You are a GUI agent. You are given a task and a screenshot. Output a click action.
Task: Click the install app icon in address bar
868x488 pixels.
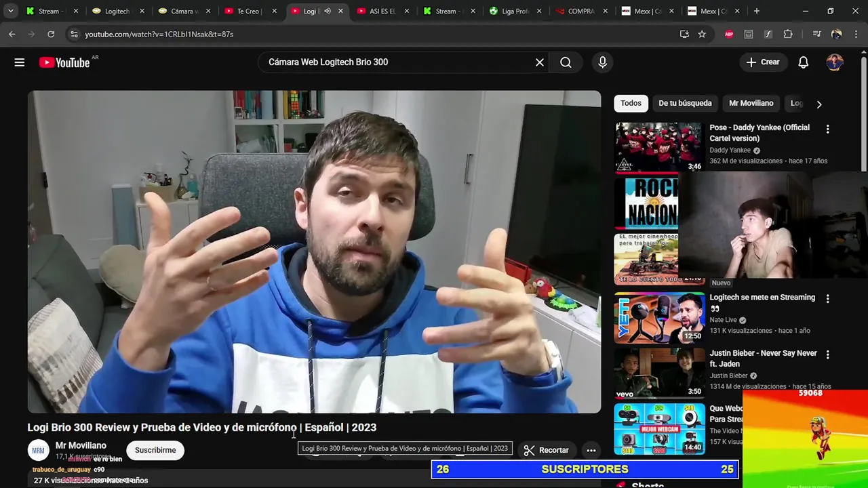(684, 34)
